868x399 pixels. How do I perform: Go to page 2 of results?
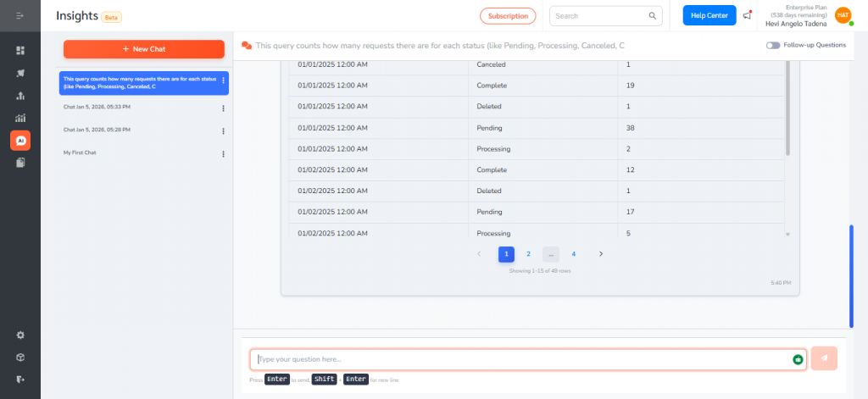pos(528,253)
